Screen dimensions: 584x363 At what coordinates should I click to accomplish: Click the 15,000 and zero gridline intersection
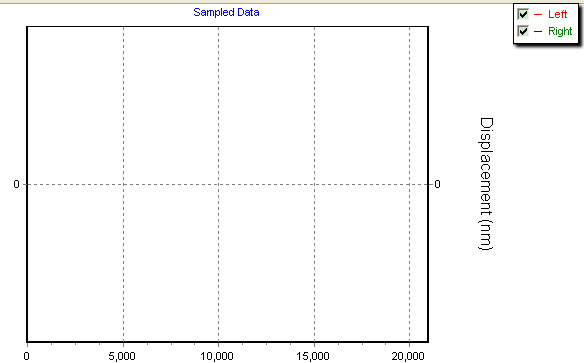[x=314, y=184]
